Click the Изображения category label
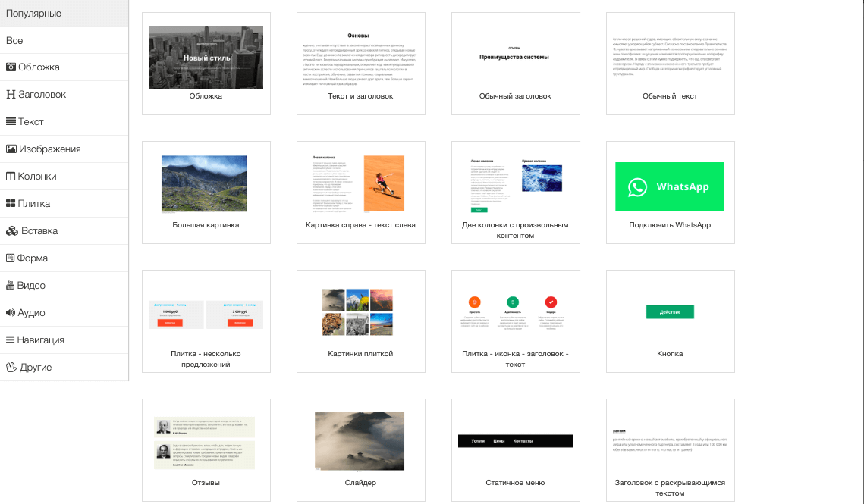Viewport: 864px width, 504px height. pos(49,149)
